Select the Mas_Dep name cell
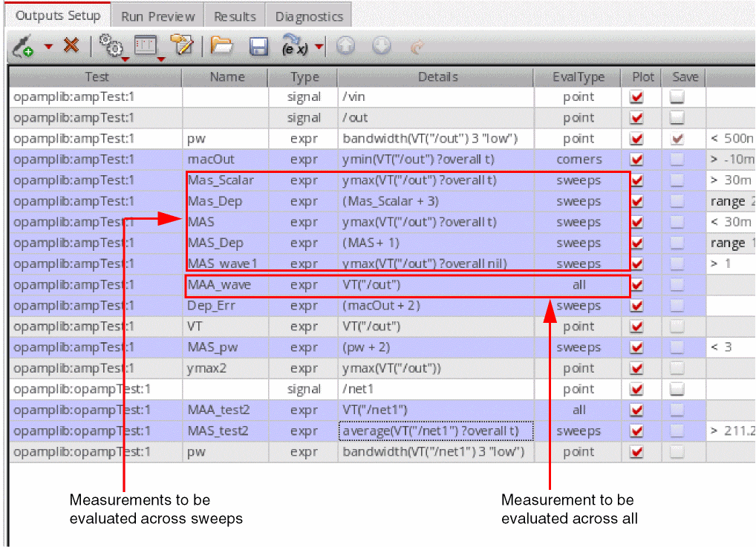This screenshot has height=547, width=756. coord(226,201)
